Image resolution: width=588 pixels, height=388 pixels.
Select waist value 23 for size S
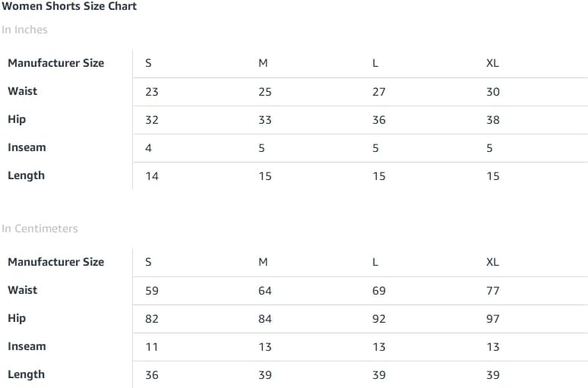[x=152, y=92]
